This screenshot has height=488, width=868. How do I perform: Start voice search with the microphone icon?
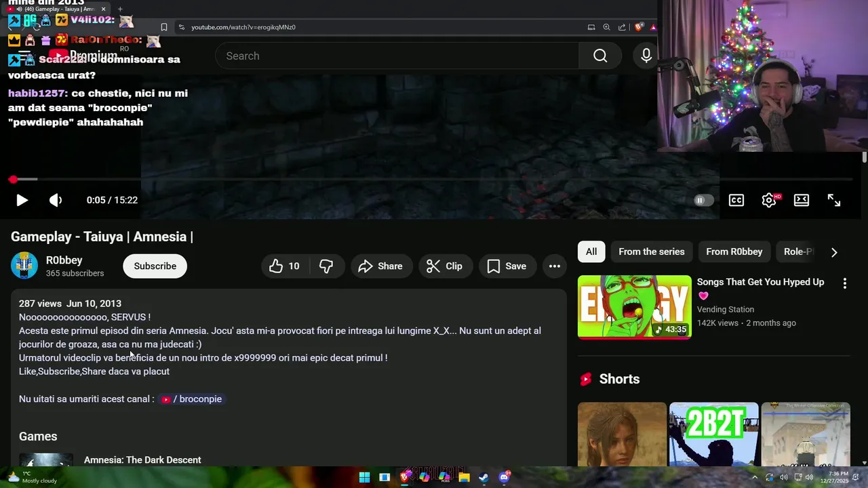point(646,56)
